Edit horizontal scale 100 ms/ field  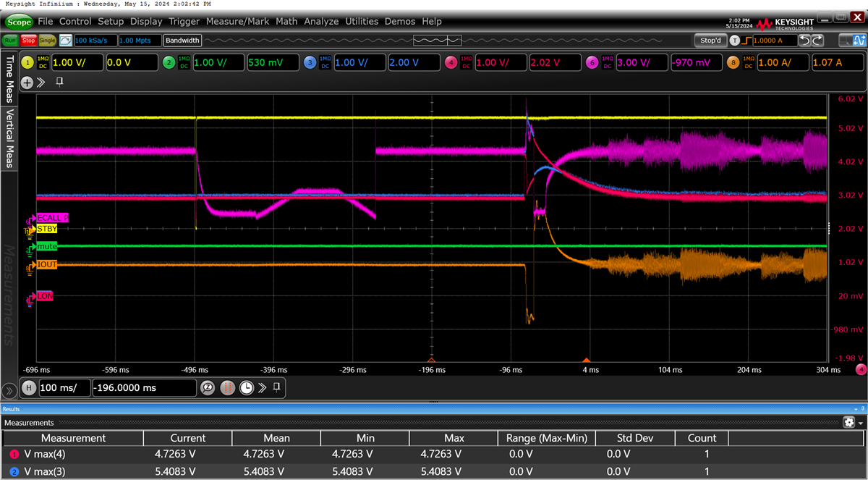tap(64, 387)
